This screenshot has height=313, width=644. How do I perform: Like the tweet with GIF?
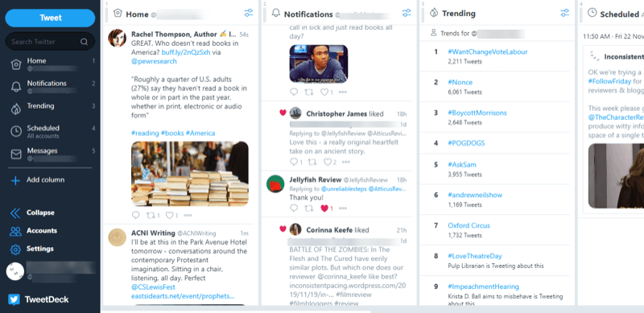click(324, 92)
